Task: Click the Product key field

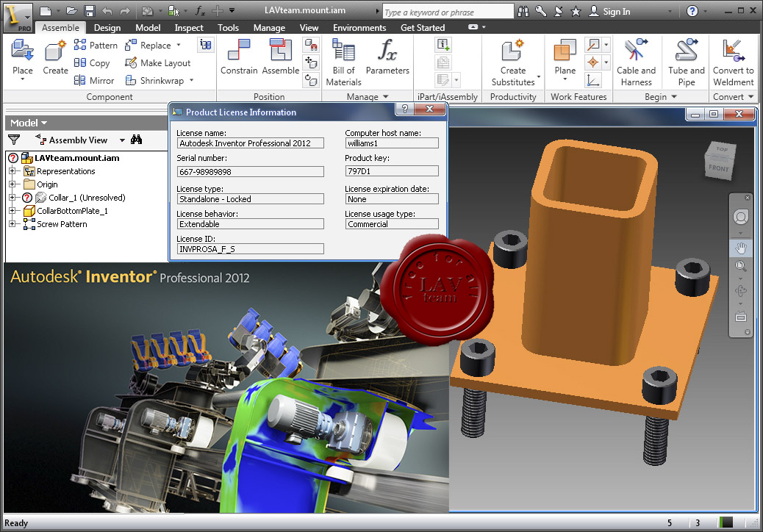Action: [392, 171]
